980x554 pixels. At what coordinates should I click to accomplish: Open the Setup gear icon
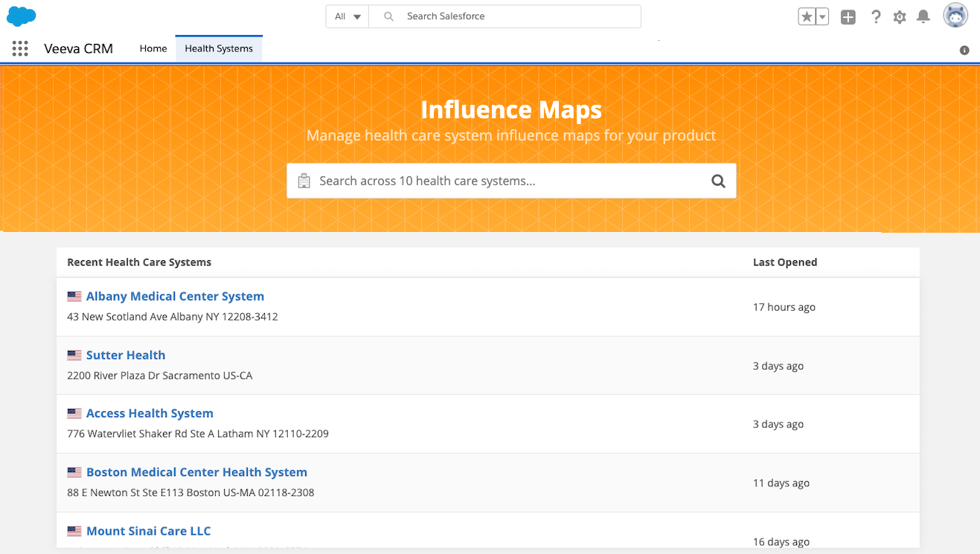tap(900, 17)
